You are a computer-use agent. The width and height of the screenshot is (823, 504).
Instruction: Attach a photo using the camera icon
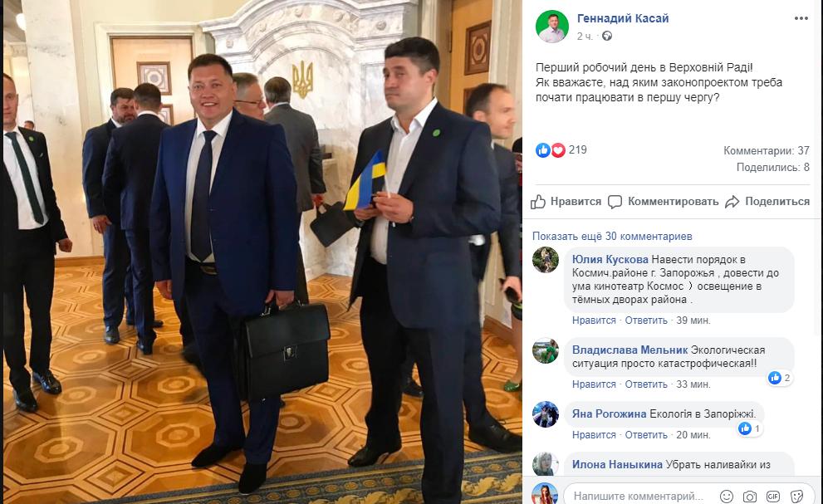(750, 497)
